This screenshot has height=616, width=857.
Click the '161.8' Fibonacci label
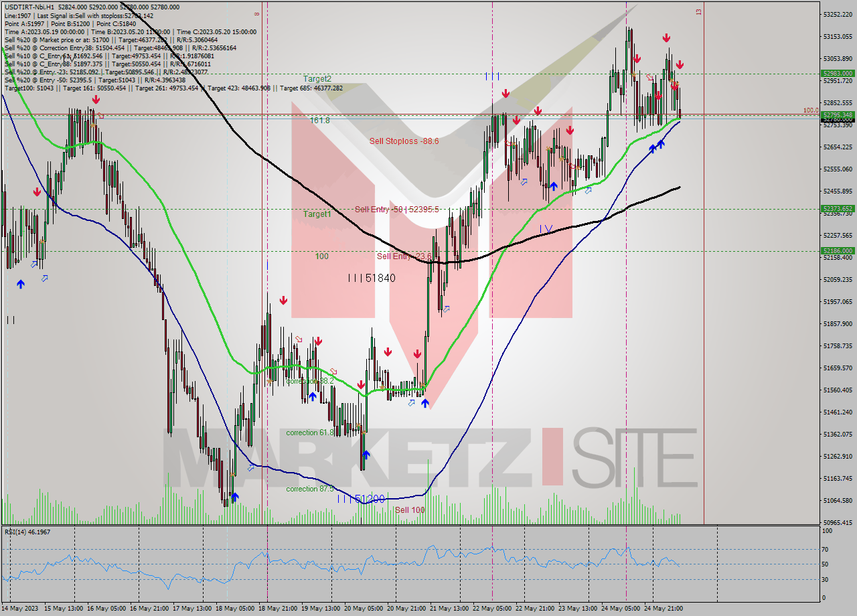[320, 121]
